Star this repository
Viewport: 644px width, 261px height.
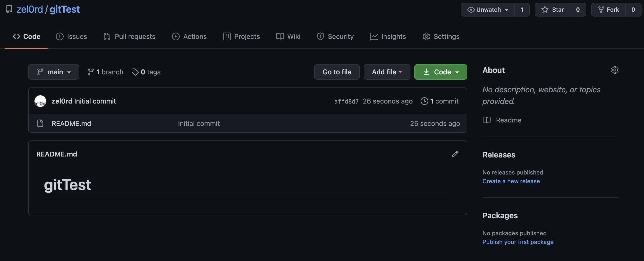pos(552,9)
